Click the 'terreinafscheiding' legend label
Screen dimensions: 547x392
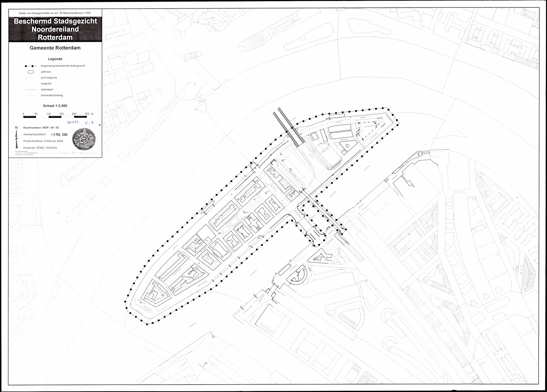pyautogui.click(x=52, y=95)
